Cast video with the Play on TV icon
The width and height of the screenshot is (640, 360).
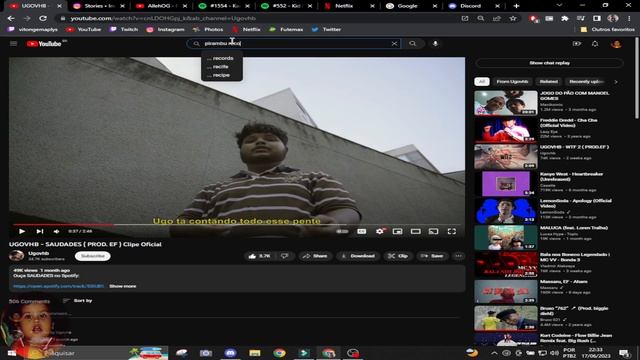[433, 231]
